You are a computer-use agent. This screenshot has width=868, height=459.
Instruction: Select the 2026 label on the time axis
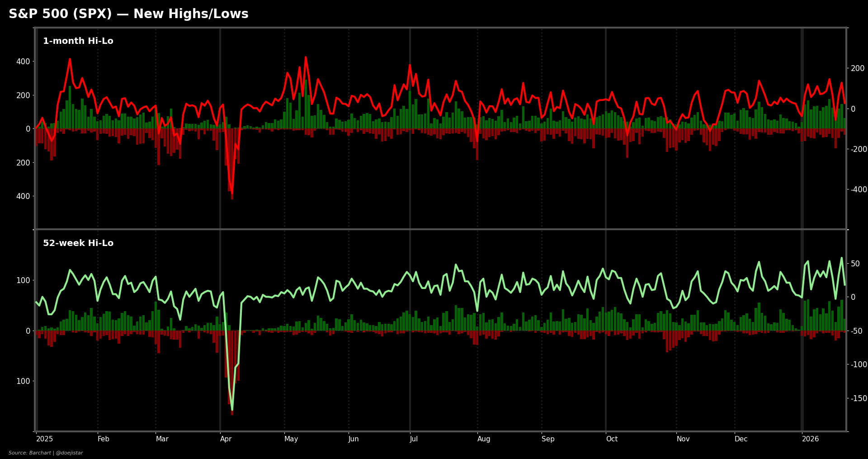[x=810, y=439]
